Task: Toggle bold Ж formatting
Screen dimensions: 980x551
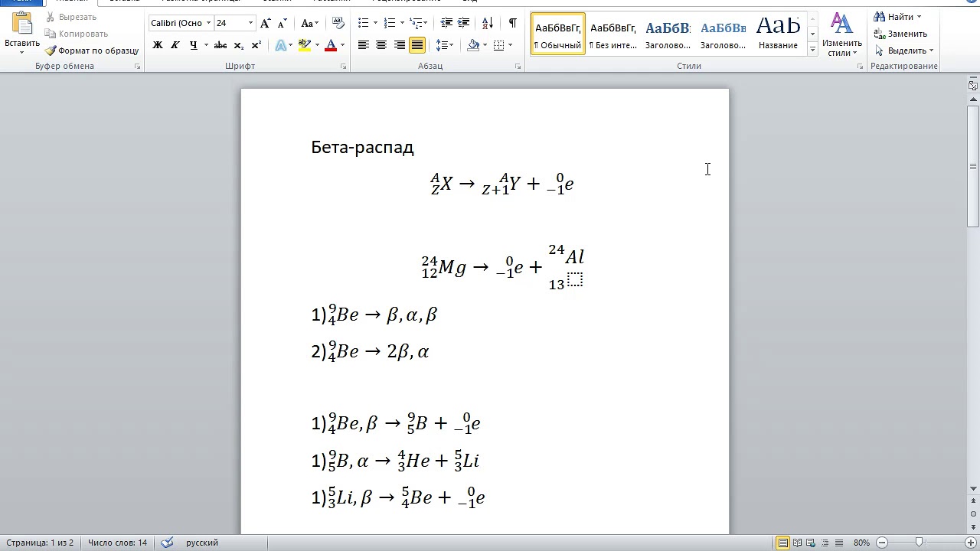Action: click(158, 45)
